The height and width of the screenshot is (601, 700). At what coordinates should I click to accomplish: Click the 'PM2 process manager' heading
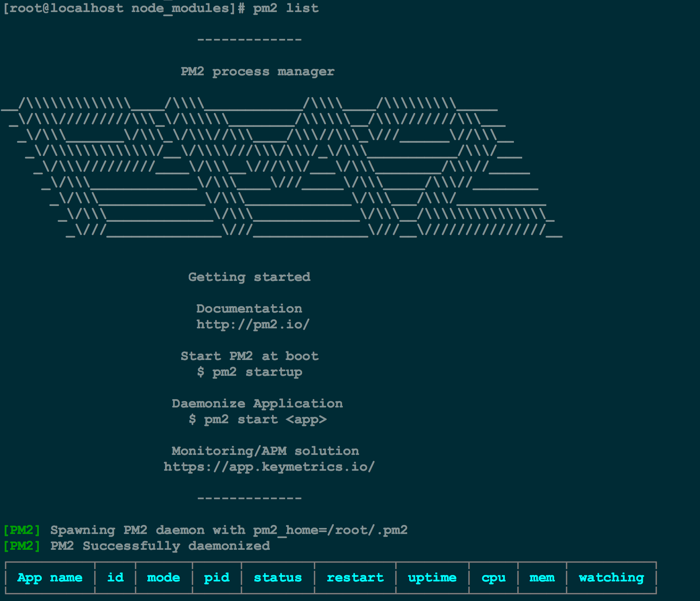(x=257, y=72)
